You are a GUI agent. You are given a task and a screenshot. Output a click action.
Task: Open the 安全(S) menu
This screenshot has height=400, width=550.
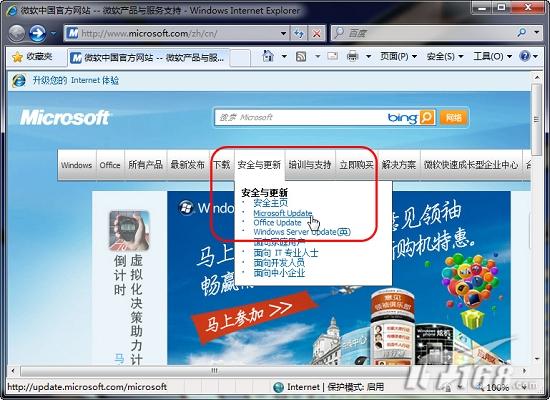click(445, 56)
